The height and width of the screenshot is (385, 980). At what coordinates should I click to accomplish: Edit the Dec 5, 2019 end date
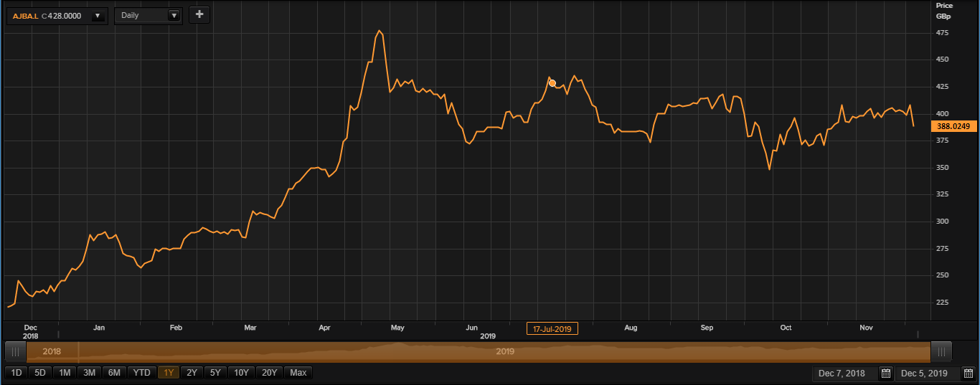click(926, 374)
